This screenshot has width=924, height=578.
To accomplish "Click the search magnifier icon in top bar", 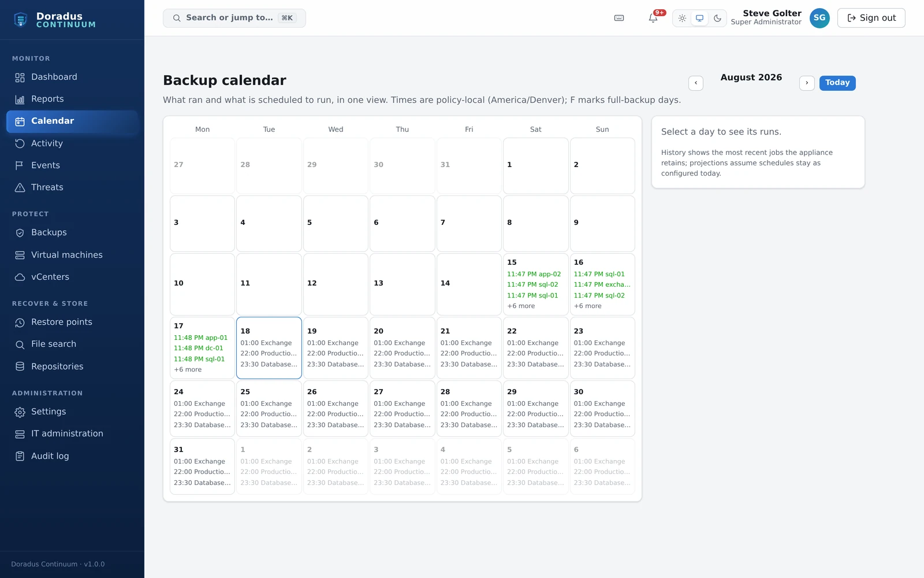I will [x=177, y=18].
